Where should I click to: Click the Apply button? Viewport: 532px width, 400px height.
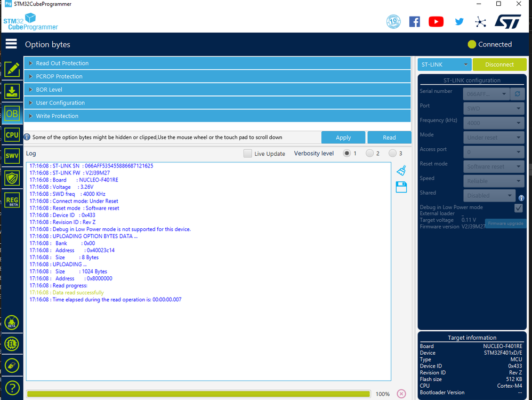(343, 138)
